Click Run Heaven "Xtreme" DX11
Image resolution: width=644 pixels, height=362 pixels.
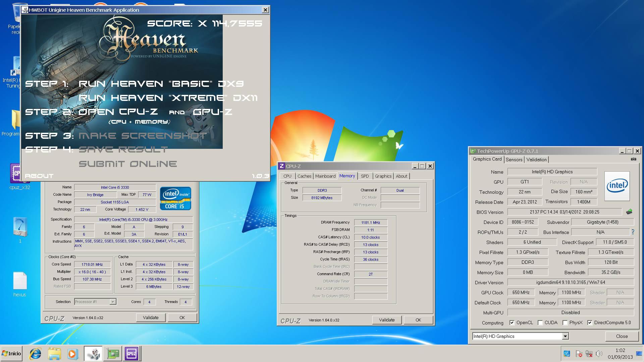tap(168, 98)
